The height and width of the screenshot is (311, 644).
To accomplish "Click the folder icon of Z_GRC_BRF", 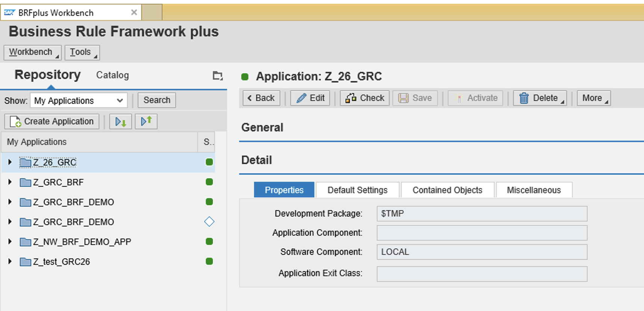I will click(x=25, y=183).
